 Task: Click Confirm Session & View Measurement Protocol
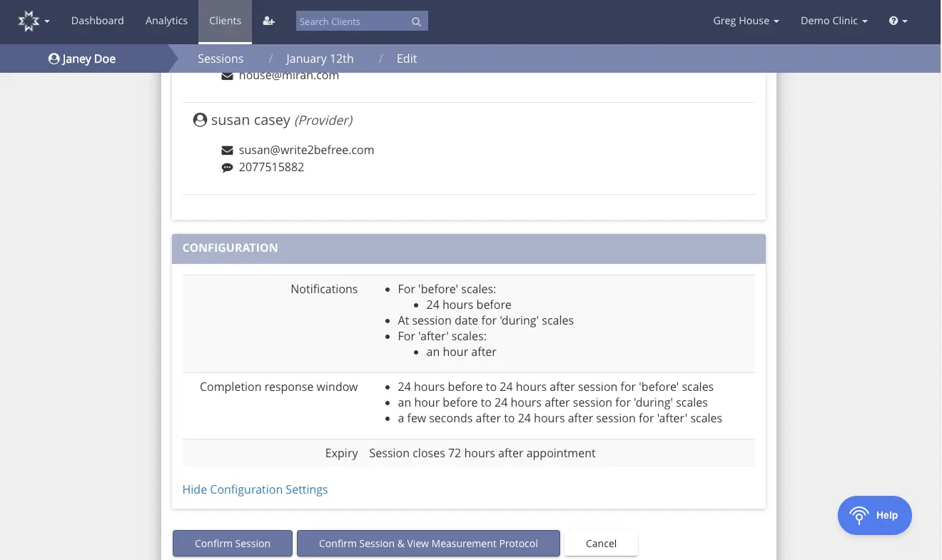tap(428, 543)
